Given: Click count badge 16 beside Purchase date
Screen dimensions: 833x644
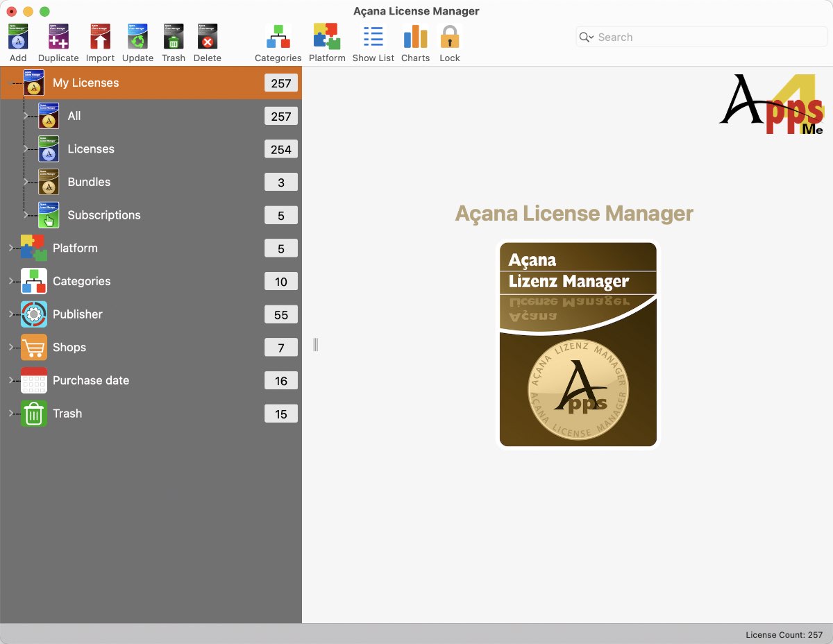Looking at the screenshot, I should [281, 381].
